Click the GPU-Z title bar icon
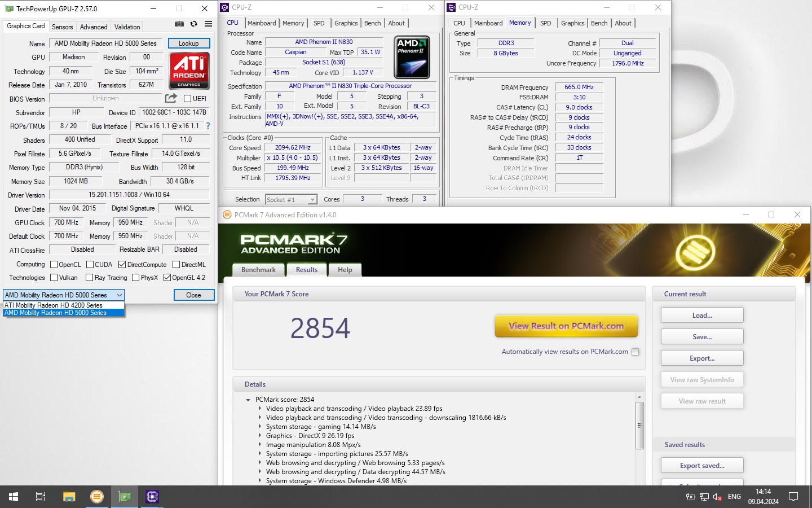The image size is (812, 508). pos(8,8)
